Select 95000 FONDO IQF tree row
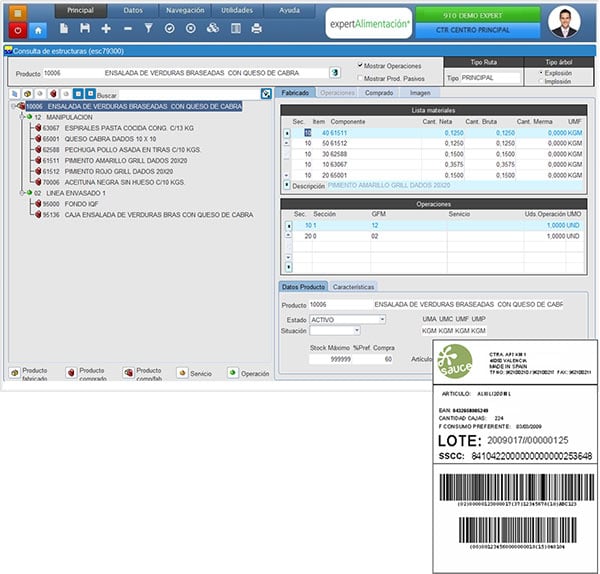 click(67, 204)
